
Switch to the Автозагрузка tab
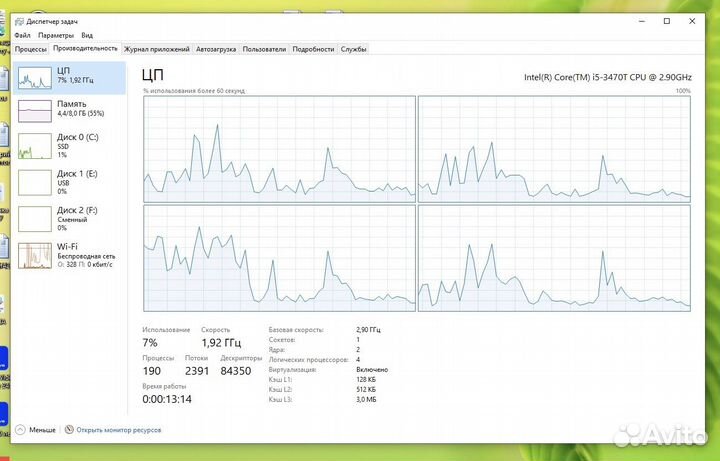pyautogui.click(x=216, y=49)
